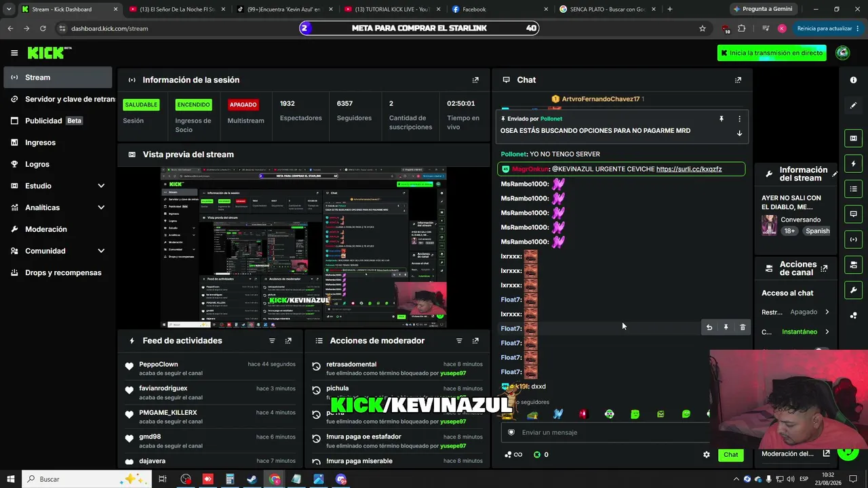The width and height of the screenshot is (868, 488).
Task: Open the profile avatar menu
Action: click(843, 53)
